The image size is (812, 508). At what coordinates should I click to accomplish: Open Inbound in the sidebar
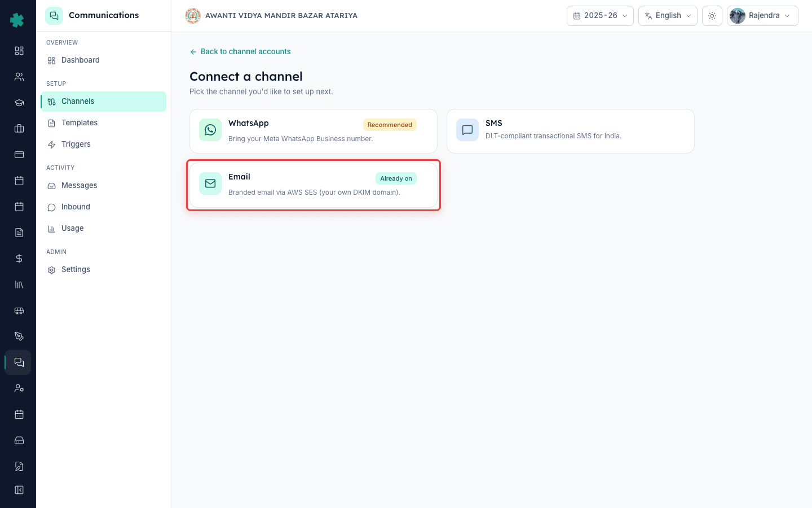pos(104,207)
